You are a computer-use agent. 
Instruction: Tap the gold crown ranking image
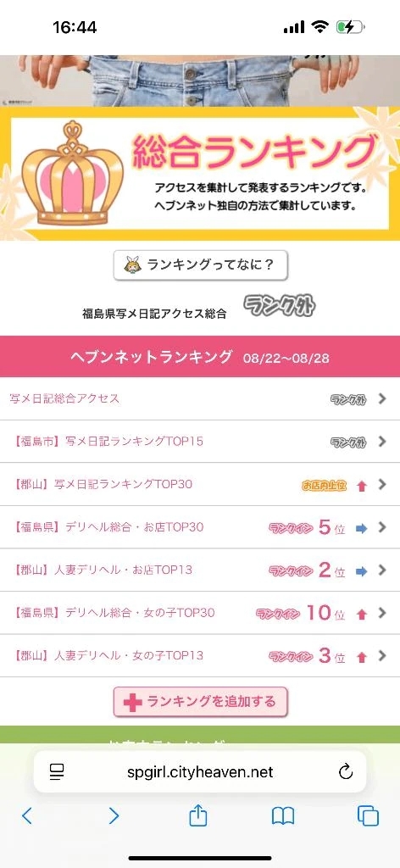[x=73, y=173]
